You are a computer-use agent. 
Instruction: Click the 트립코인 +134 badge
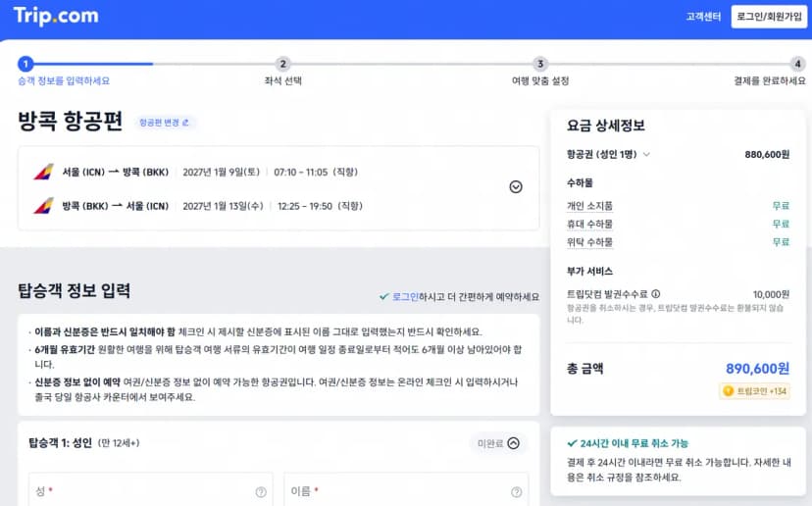(x=755, y=391)
